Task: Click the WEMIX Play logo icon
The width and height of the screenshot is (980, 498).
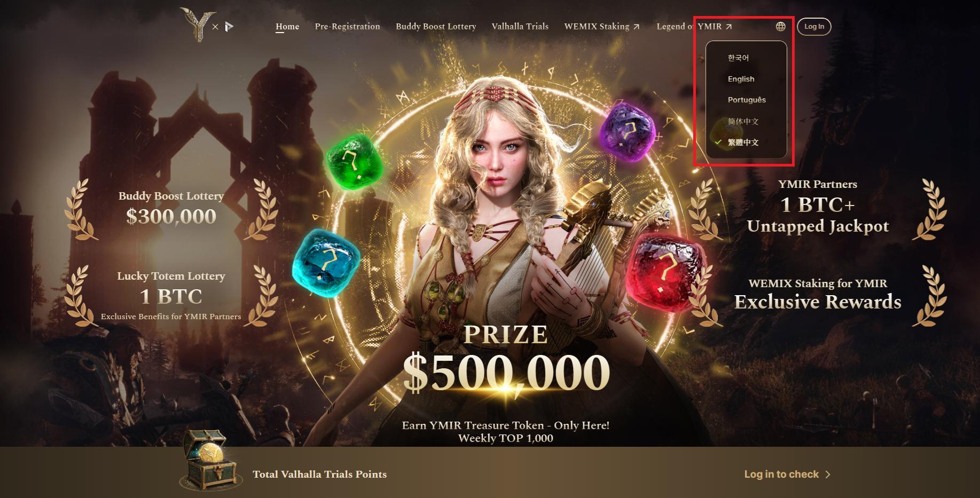Action: 229,26
